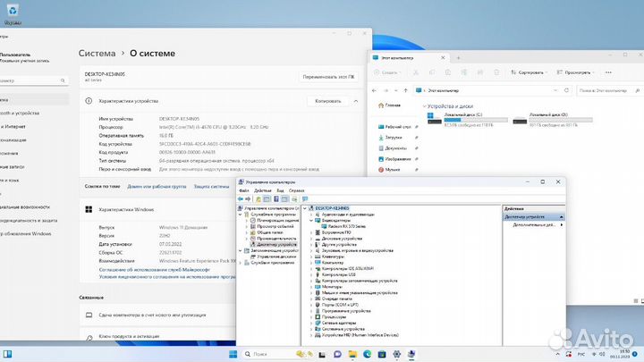
Task: Click the Rename this PC button
Action: 328,78
